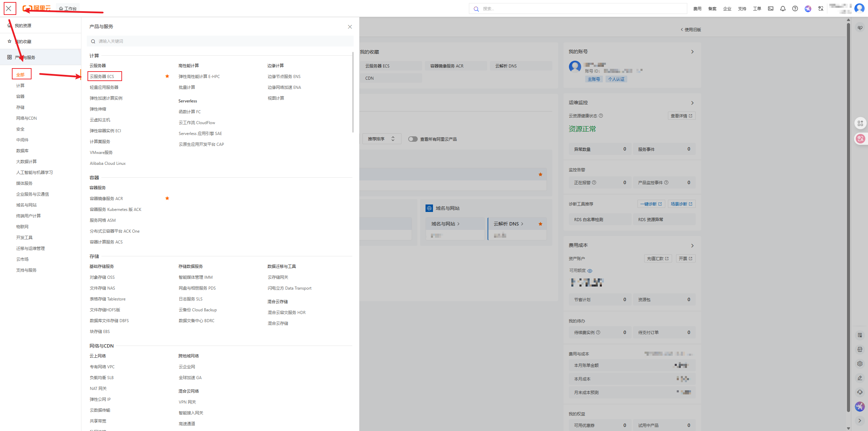This screenshot has height=431, width=868.
Task: Toggle 查看所有阿里云产品 switch
Action: pos(413,139)
